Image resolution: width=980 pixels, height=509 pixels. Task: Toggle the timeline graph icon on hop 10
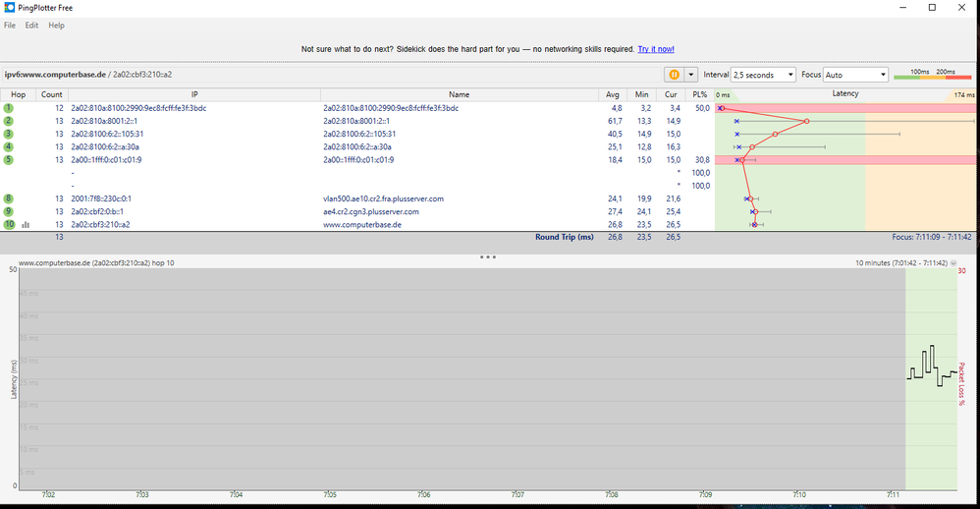(x=26, y=224)
